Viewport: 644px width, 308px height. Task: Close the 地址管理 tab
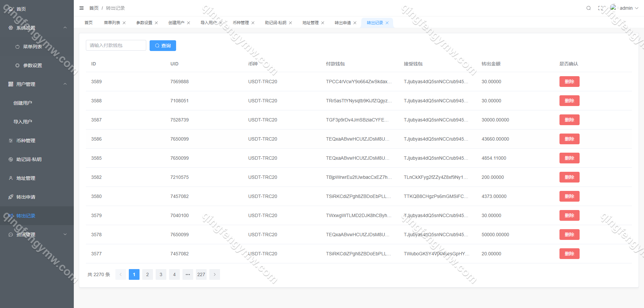coord(323,23)
